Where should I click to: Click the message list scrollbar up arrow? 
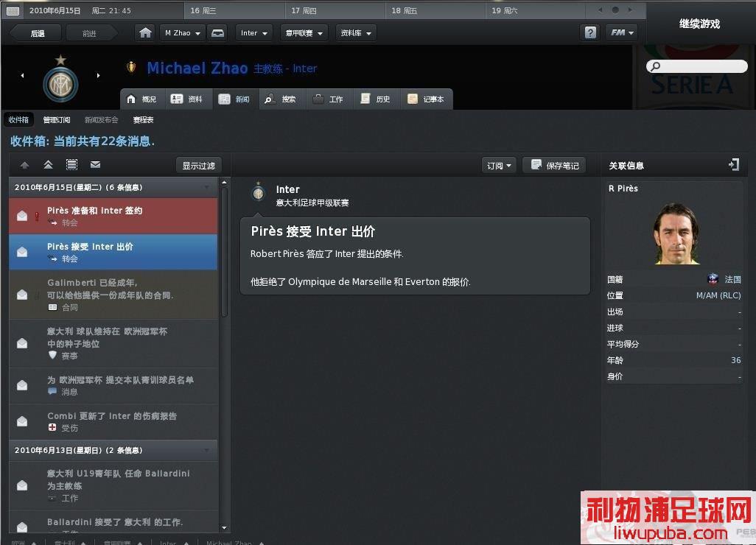tap(224, 183)
